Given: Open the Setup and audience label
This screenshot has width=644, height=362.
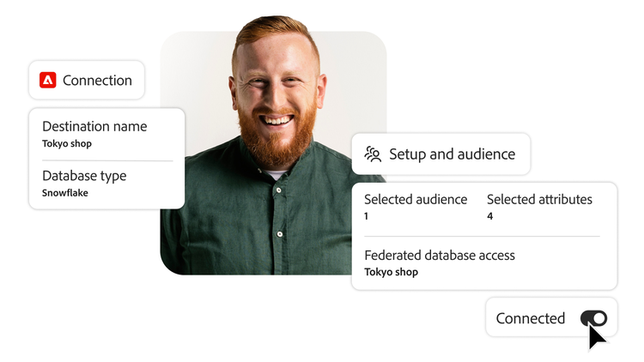Looking at the screenshot, I should (452, 154).
